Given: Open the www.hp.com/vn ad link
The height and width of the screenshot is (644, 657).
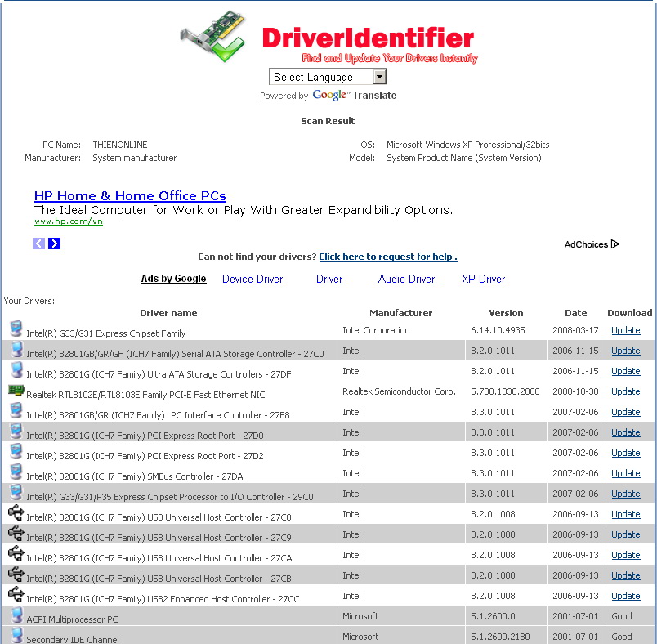Looking at the screenshot, I should (69, 221).
